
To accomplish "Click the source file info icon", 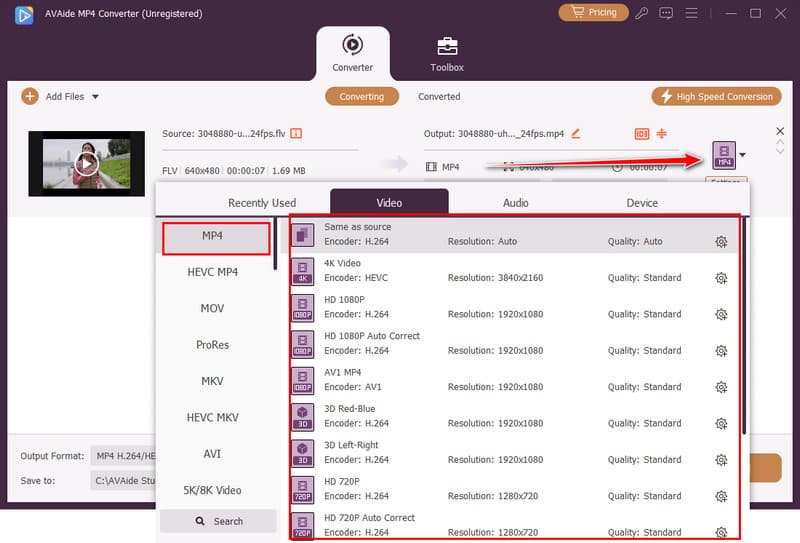I will pyautogui.click(x=296, y=133).
